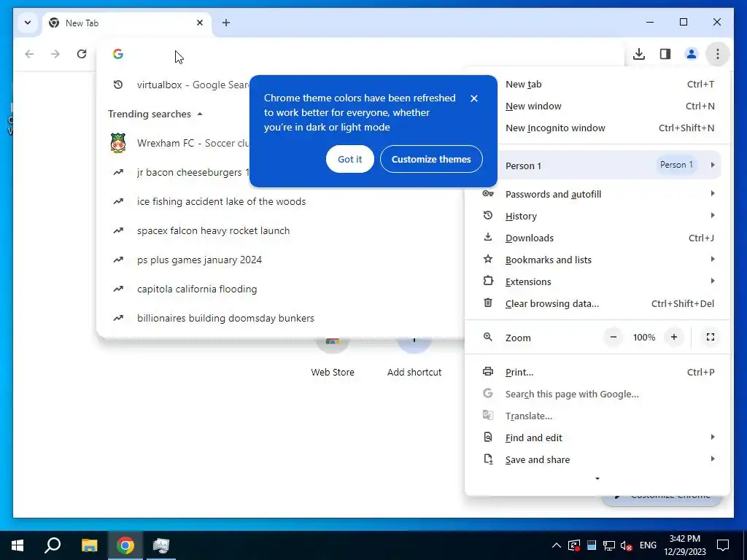Expand Bookmarks and lists submenu arrow
The height and width of the screenshot is (560, 747).
pyautogui.click(x=713, y=259)
